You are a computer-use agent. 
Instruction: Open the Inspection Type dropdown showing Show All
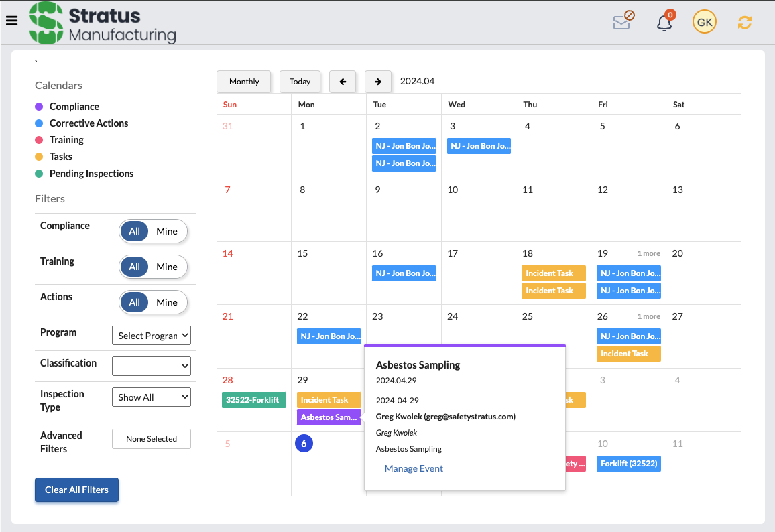tap(152, 397)
